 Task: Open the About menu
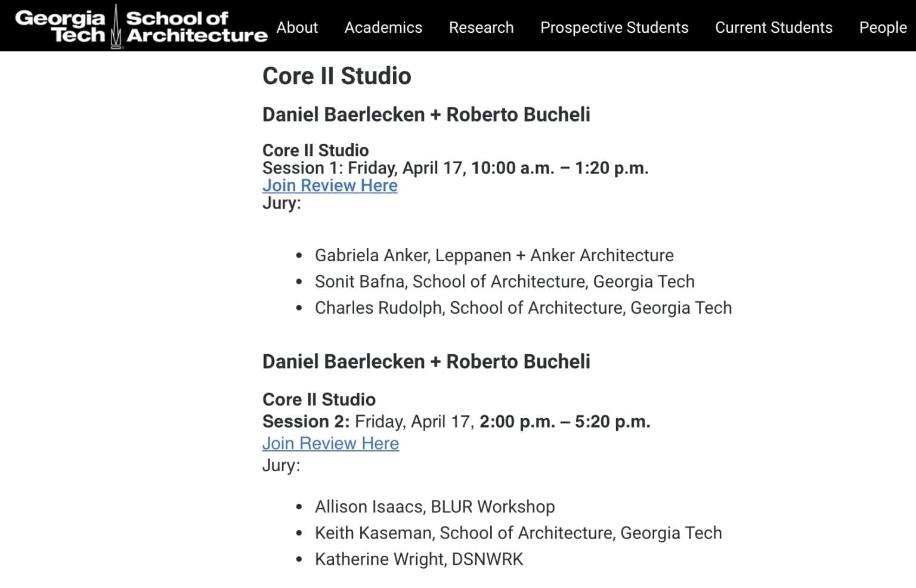click(296, 27)
